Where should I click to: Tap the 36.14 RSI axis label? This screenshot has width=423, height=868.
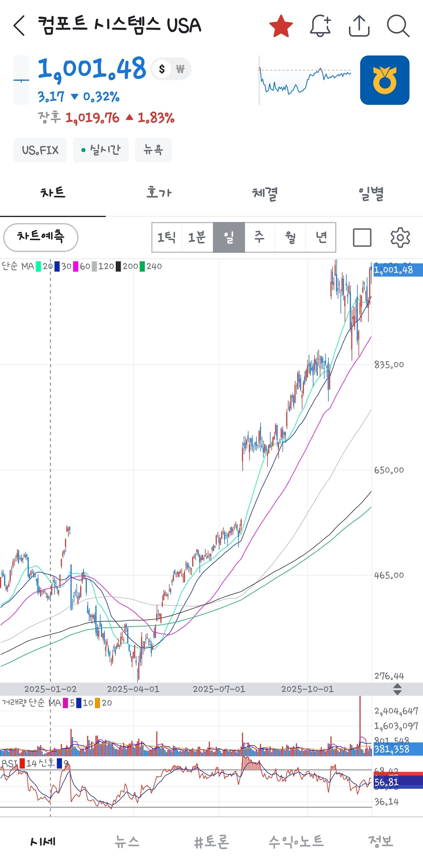click(x=387, y=802)
